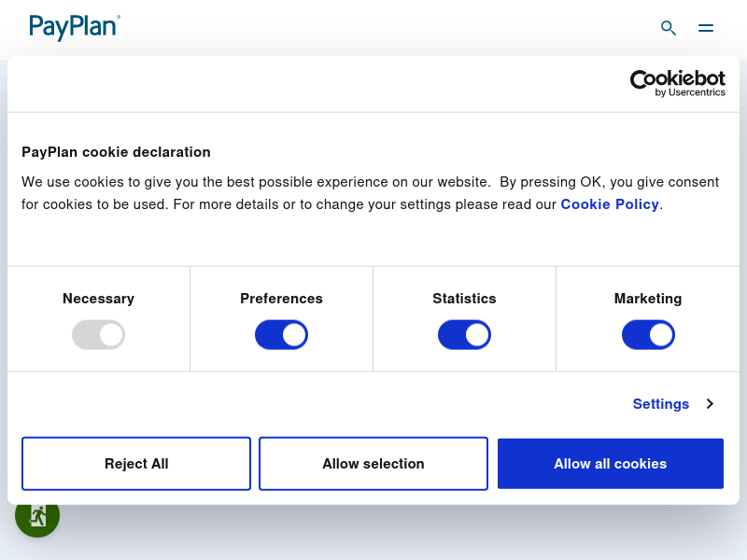Click the Reject All button

coord(136,463)
